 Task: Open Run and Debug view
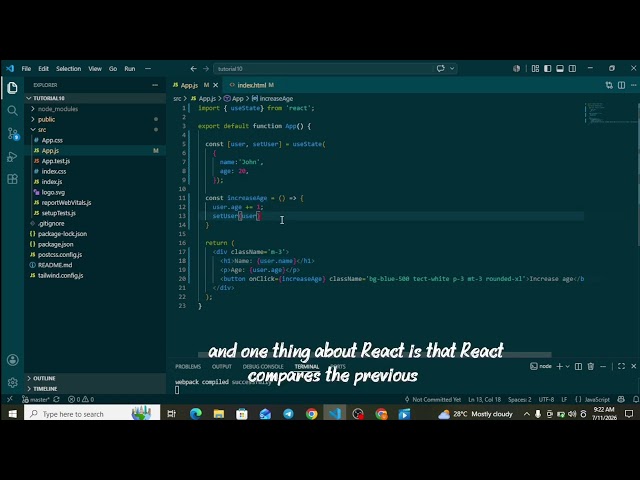tap(12, 157)
